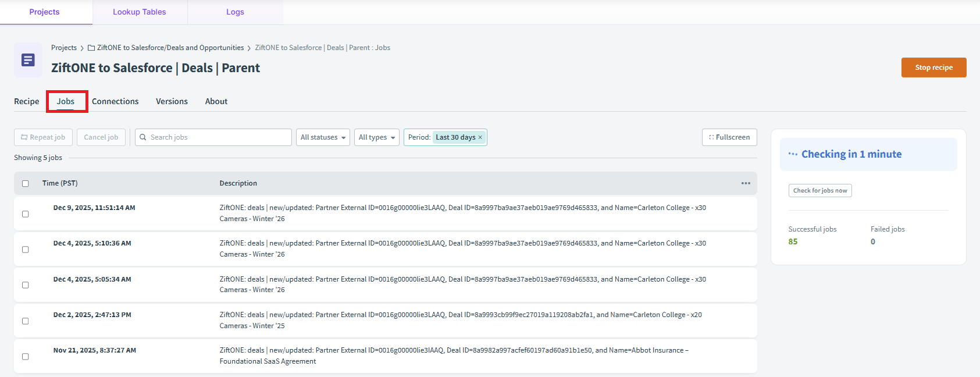Click the Checking status dots icon
The image size is (980, 377).
[x=793, y=154]
